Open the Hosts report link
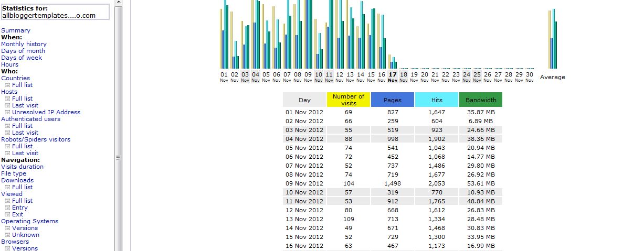644x251 pixels. 9,92
